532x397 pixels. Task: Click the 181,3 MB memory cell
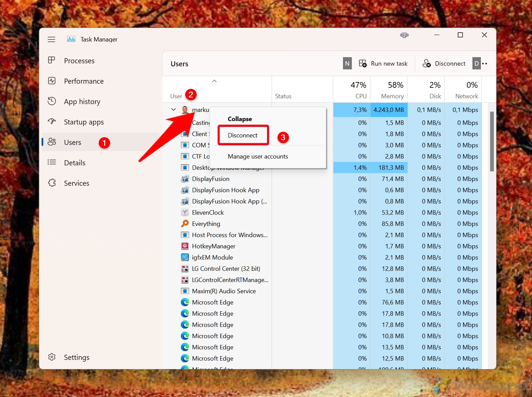pyautogui.click(x=389, y=168)
